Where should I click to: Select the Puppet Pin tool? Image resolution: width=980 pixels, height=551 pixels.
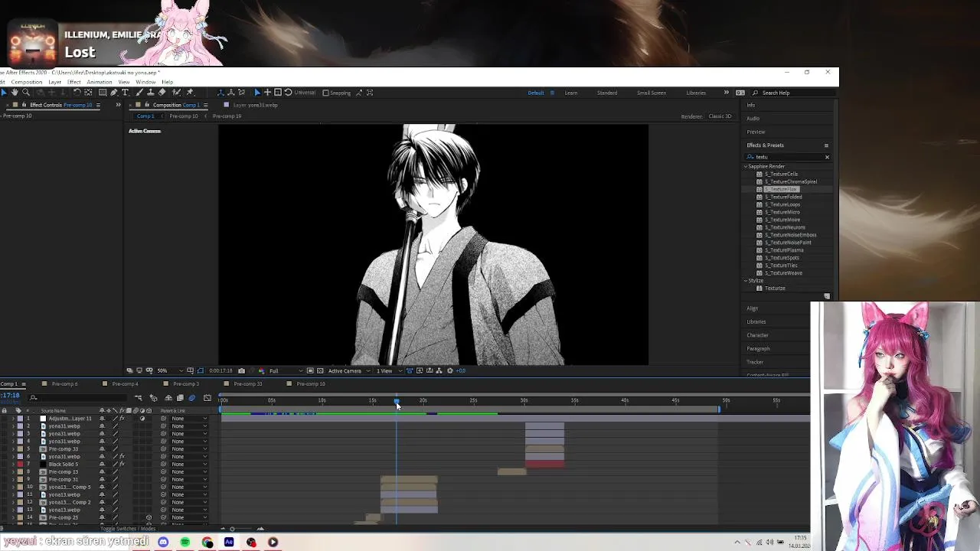[190, 93]
